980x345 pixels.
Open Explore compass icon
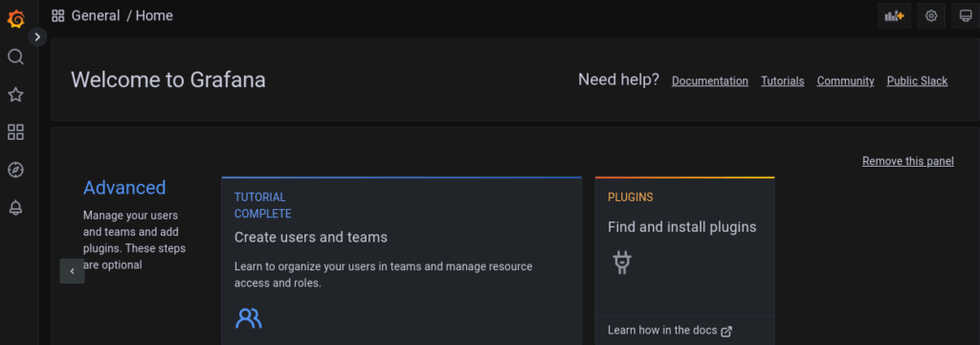click(x=15, y=170)
